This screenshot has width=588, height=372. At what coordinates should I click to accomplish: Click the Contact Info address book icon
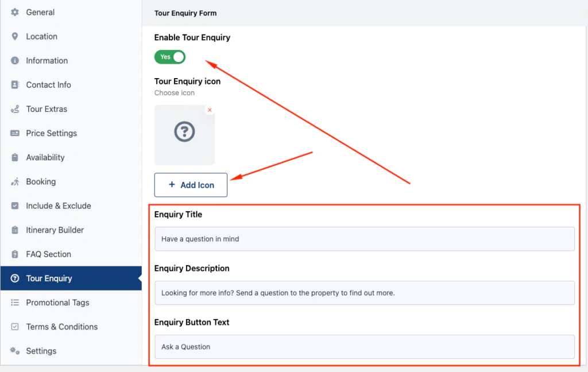tap(14, 85)
